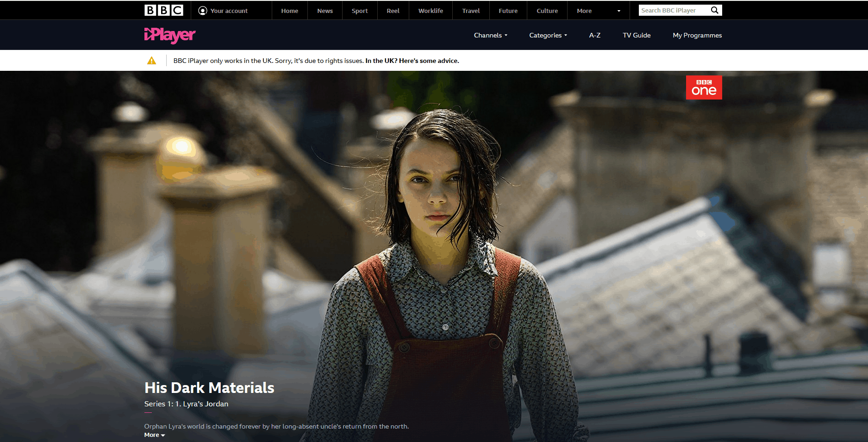This screenshot has width=868, height=442.
Task: Expand the More navigation dropdown
Action: [598, 10]
